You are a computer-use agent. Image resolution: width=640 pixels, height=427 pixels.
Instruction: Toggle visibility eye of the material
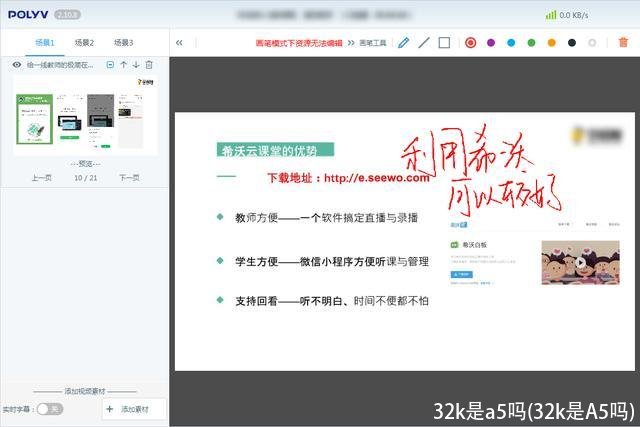(x=17, y=64)
